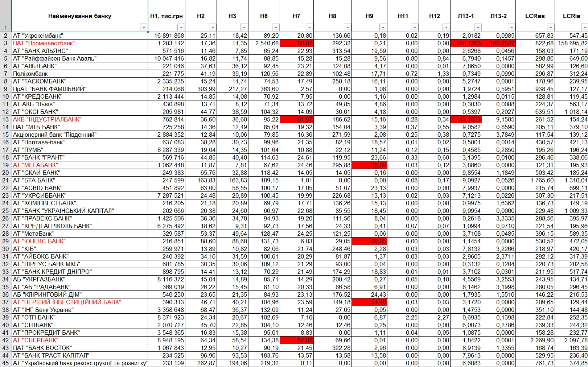Select H1 value 10 047 416

tap(167, 58)
